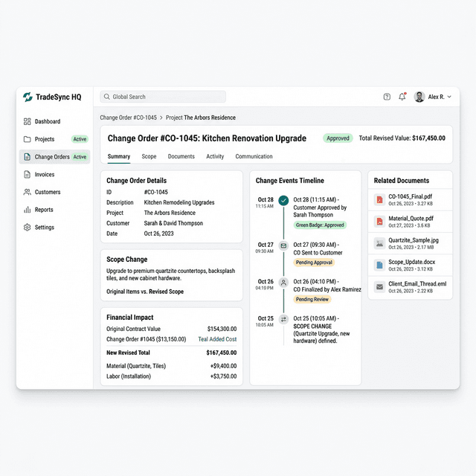Click the breadcrumb chevron after Change Order #CO-1045
This screenshot has height=476, width=476.
tap(161, 118)
